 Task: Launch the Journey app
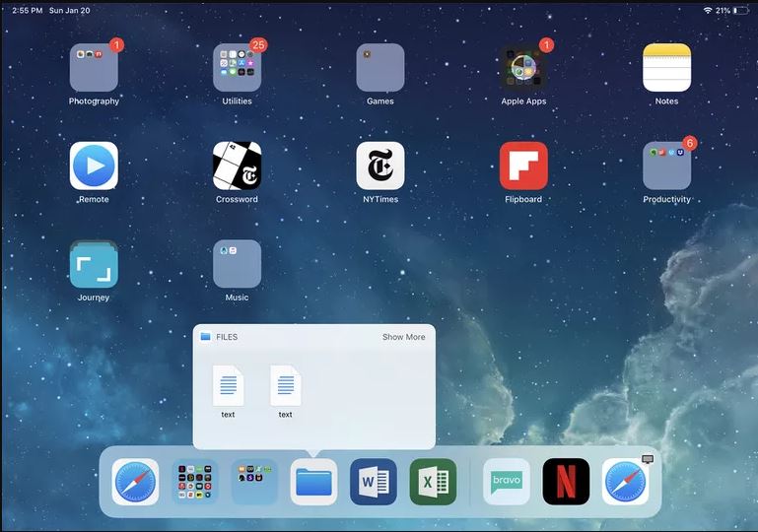(x=94, y=264)
